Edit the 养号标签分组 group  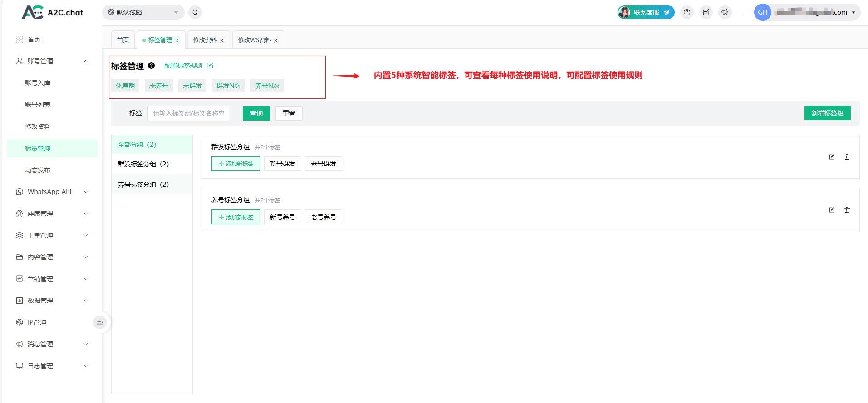point(832,210)
